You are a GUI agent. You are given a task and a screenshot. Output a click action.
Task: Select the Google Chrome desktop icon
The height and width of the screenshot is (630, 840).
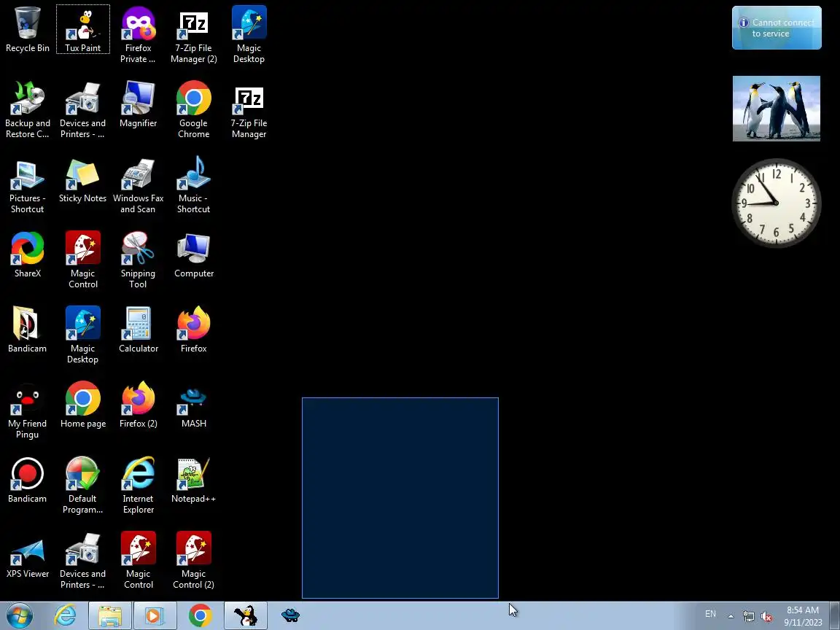(x=193, y=110)
